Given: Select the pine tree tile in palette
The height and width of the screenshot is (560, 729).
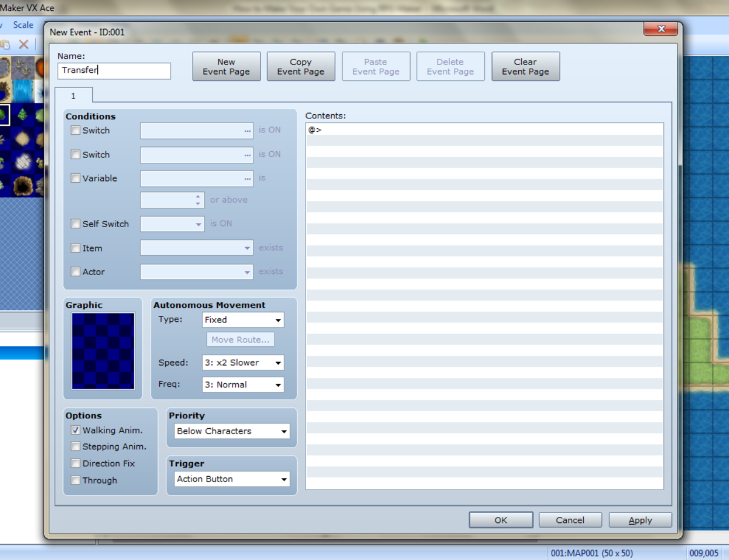Looking at the screenshot, I should pyautogui.click(x=23, y=114).
